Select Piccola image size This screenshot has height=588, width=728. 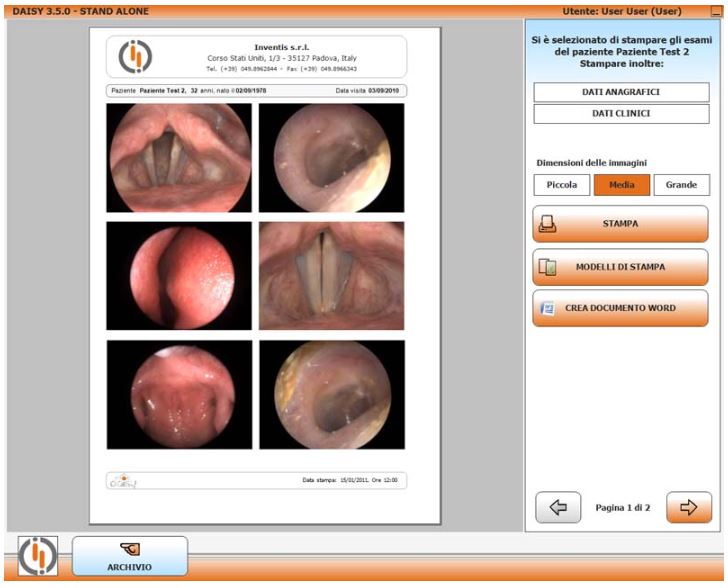tap(561, 185)
